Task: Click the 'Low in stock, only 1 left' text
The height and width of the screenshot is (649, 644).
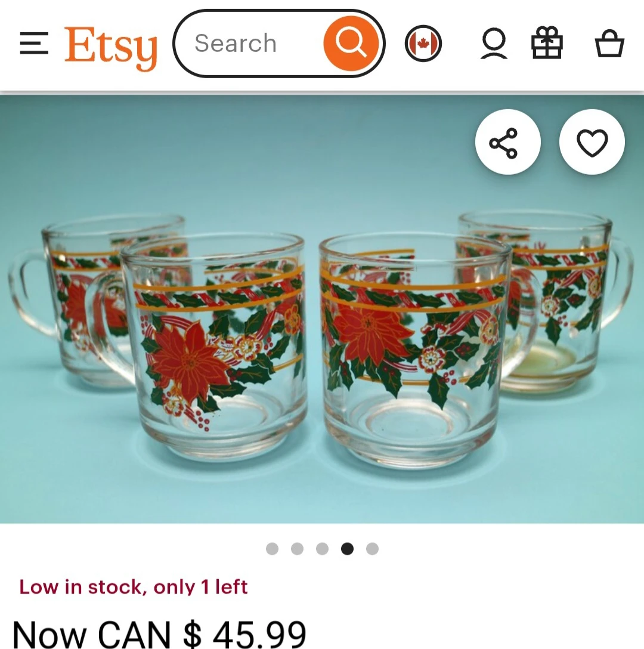Action: click(x=133, y=587)
